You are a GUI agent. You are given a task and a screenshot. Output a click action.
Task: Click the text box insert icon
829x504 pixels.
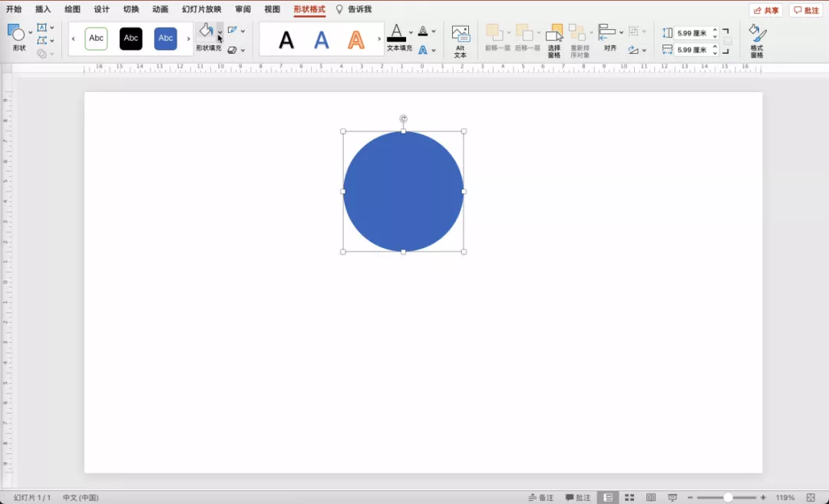[x=41, y=28]
